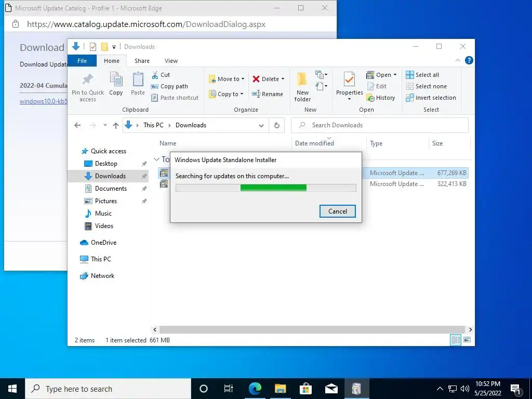Click Paste shortcut in the ribbon
The image size is (532, 399).
(x=175, y=98)
